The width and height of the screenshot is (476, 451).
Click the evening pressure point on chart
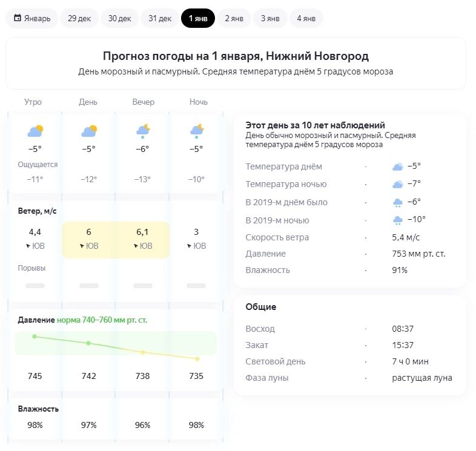pyautogui.click(x=143, y=352)
